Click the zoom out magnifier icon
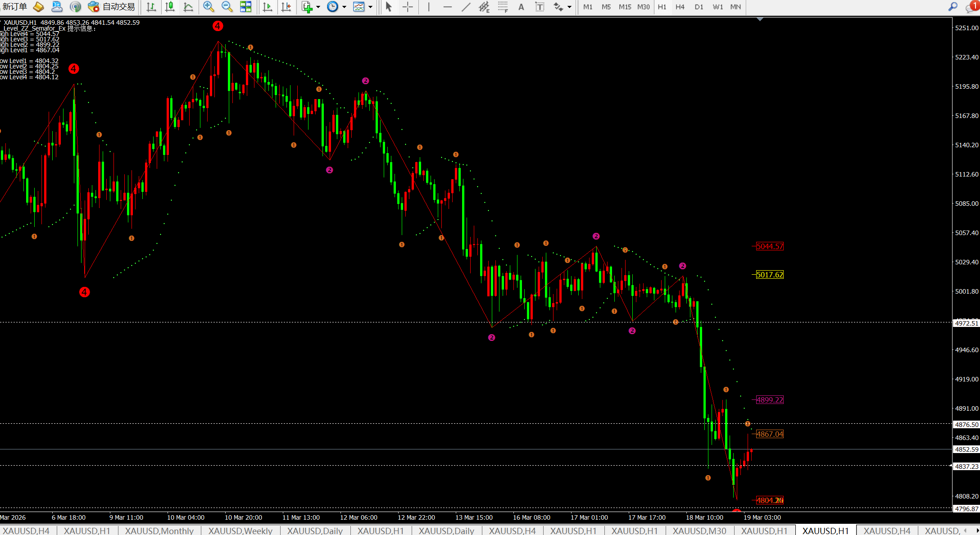The image size is (980, 535). (x=227, y=7)
